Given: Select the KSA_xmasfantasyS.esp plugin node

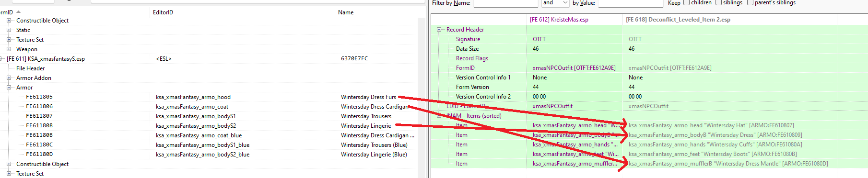Looking at the screenshot, I should [46, 59].
